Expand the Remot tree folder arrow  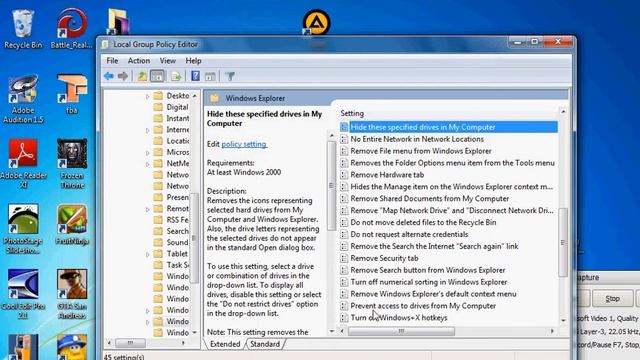tap(148, 209)
